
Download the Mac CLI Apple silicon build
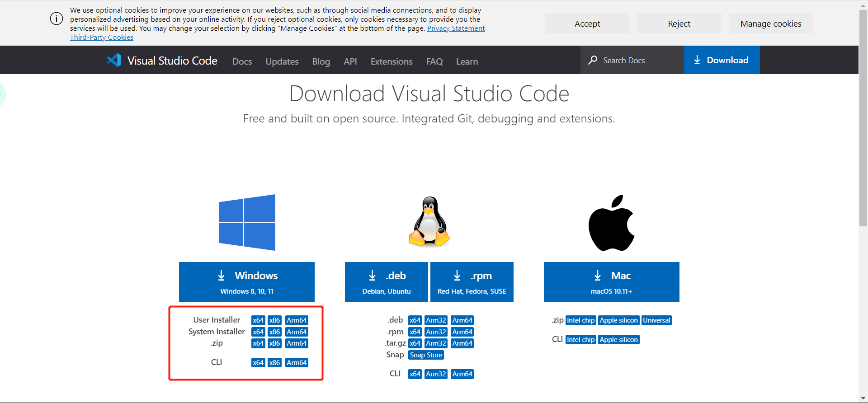pyautogui.click(x=619, y=340)
